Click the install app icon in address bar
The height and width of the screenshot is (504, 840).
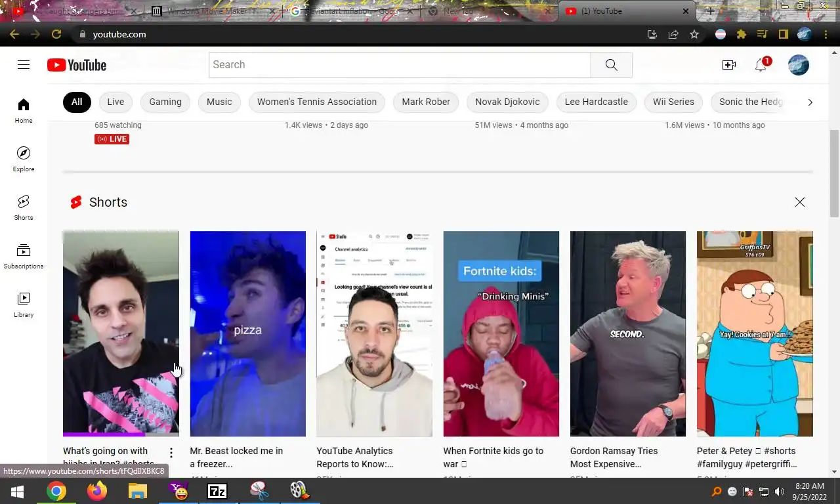(652, 34)
